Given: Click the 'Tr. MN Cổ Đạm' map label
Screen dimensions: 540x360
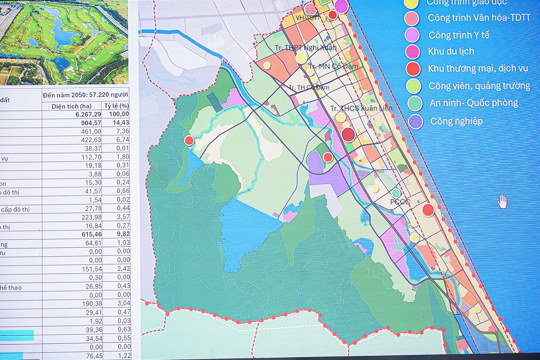Looking at the screenshot, I should tap(333, 66).
